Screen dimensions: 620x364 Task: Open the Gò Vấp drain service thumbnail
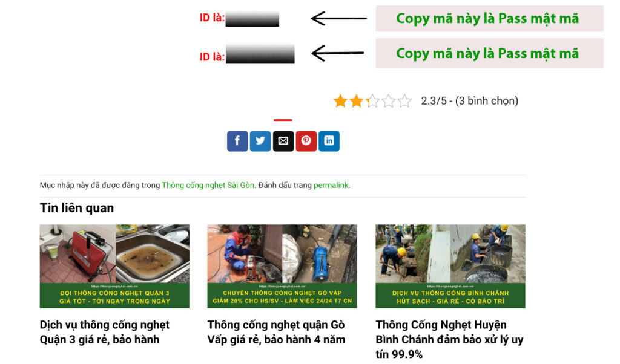[282, 266]
